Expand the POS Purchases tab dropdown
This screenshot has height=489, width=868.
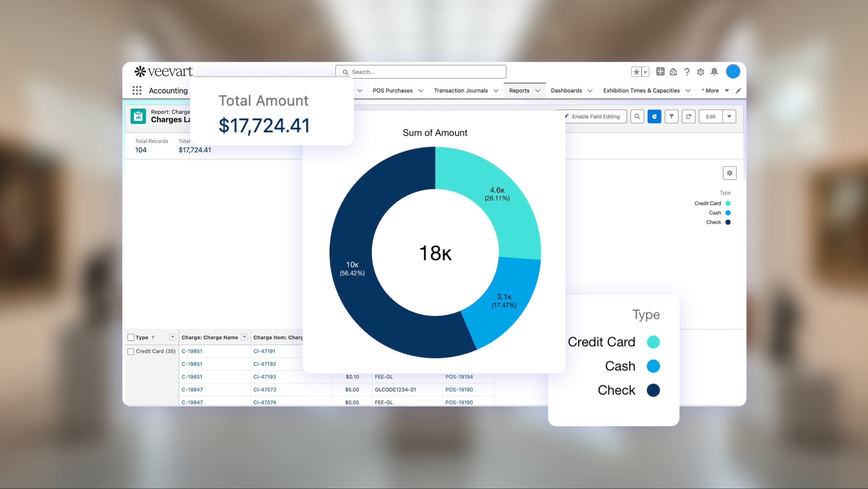[421, 90]
